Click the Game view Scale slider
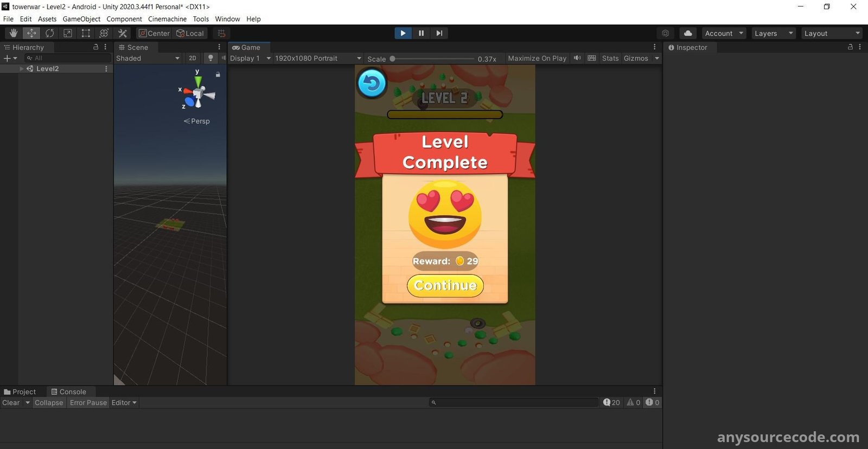Screen dimensions: 868x449 [x=432, y=59]
